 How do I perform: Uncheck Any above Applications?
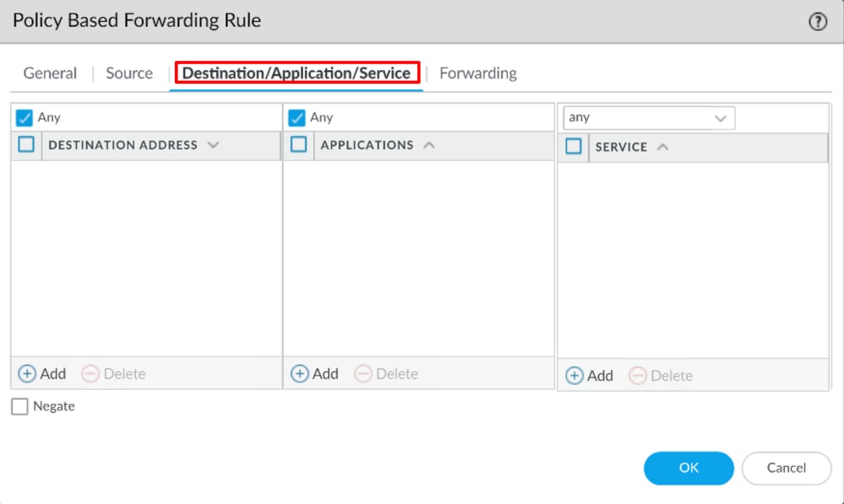(297, 117)
